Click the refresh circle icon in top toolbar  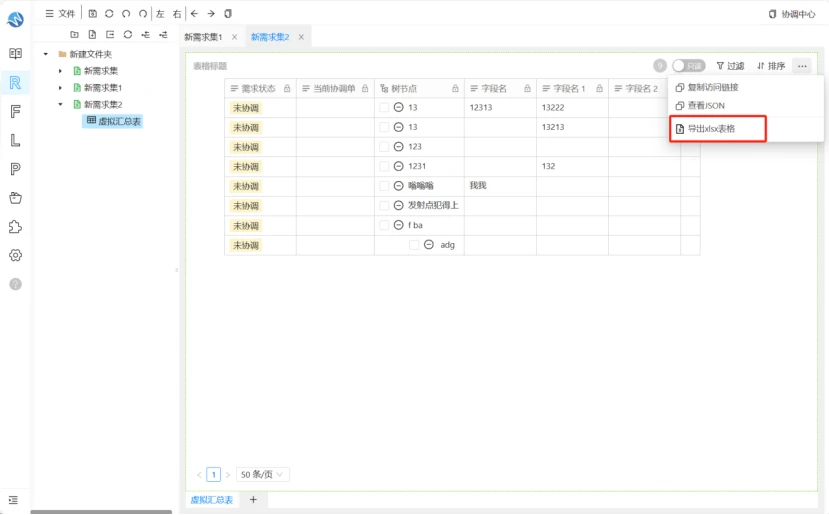tap(109, 13)
